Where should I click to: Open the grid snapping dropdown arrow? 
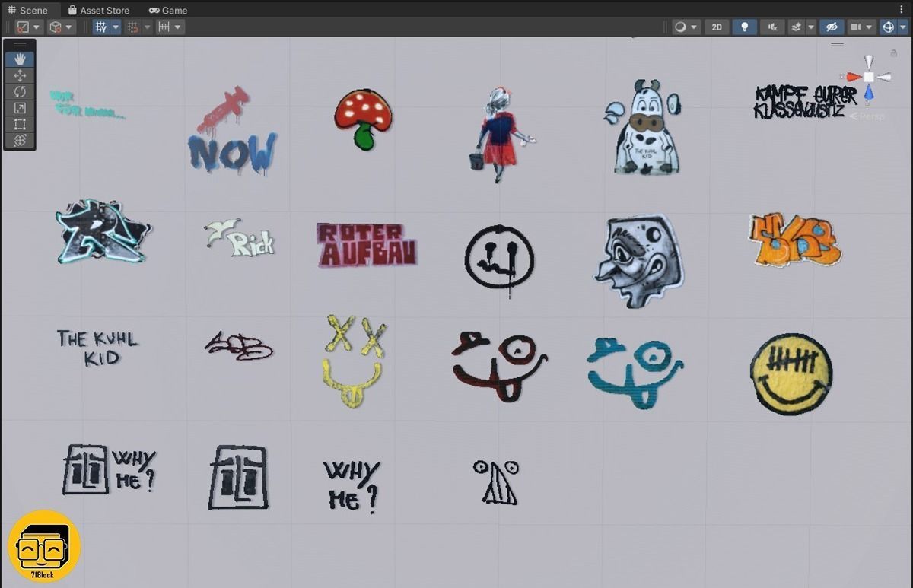coord(148,27)
